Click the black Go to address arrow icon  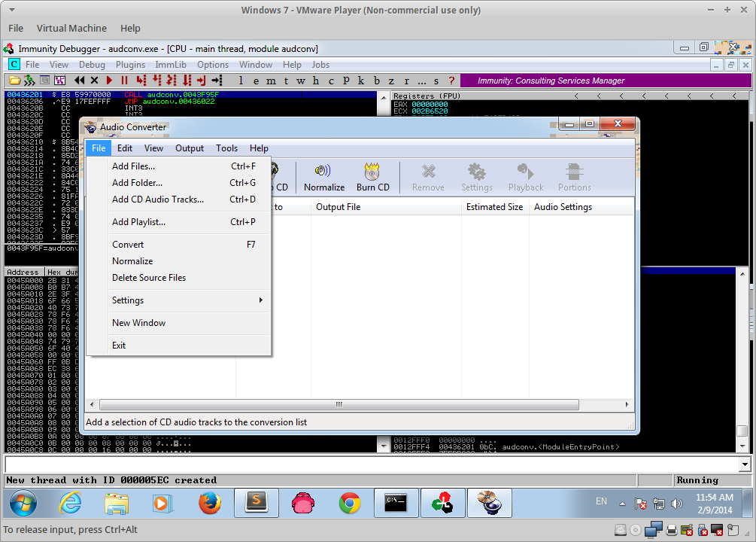coord(217,81)
